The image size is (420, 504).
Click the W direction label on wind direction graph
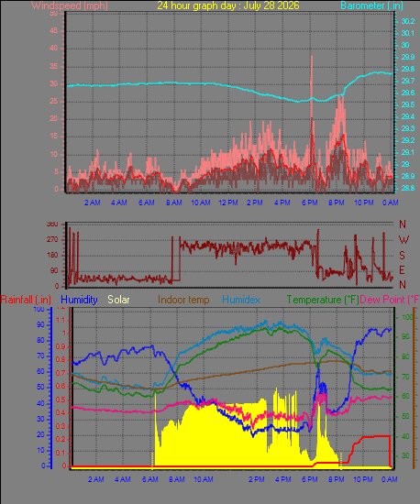403,239
